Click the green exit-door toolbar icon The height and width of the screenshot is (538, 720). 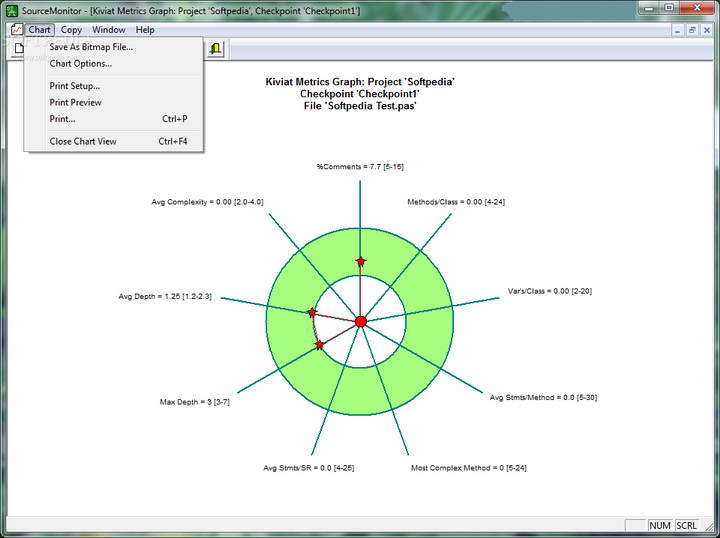point(216,48)
